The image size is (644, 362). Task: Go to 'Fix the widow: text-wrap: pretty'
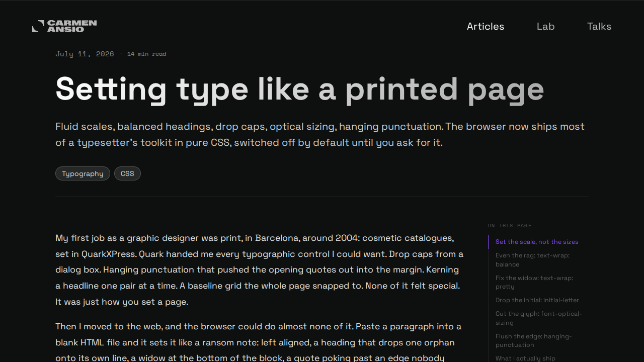(x=534, y=282)
